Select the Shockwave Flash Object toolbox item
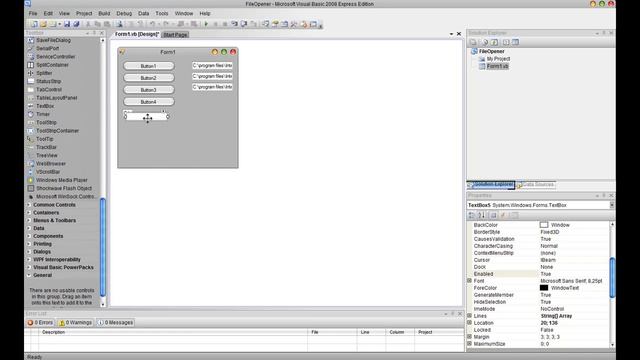The image size is (640, 360). click(64, 188)
